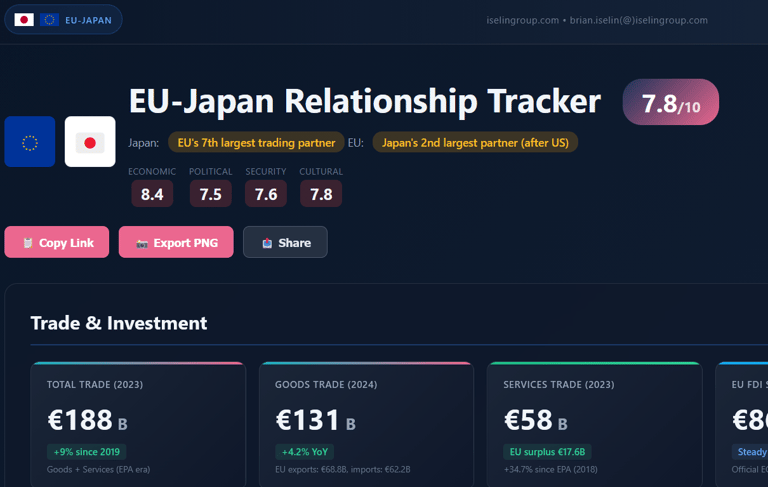Click the EU flag in the top badge
Image resolution: width=768 pixels, height=487 pixels.
(49, 20)
